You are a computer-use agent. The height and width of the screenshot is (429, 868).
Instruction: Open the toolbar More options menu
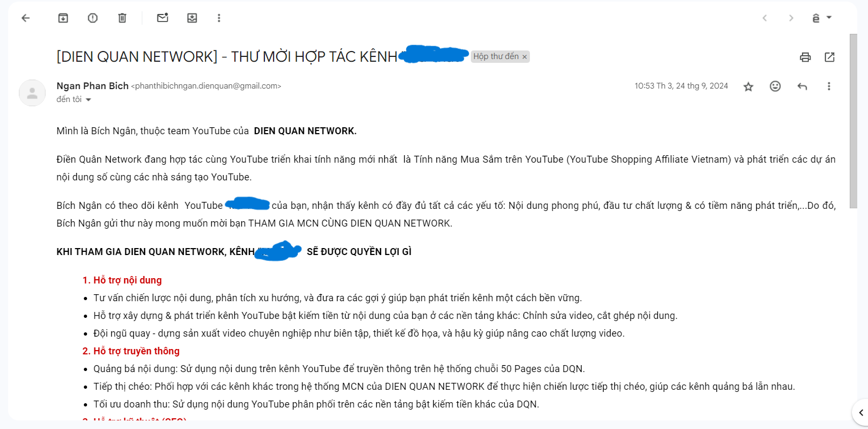click(219, 18)
